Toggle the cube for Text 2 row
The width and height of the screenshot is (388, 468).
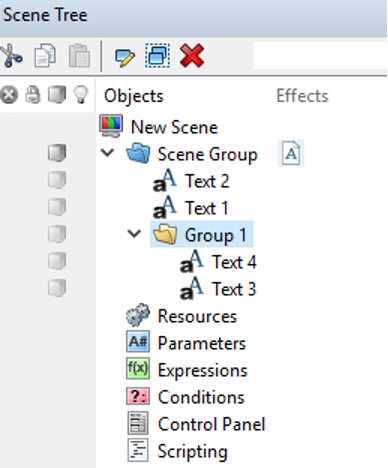click(57, 180)
